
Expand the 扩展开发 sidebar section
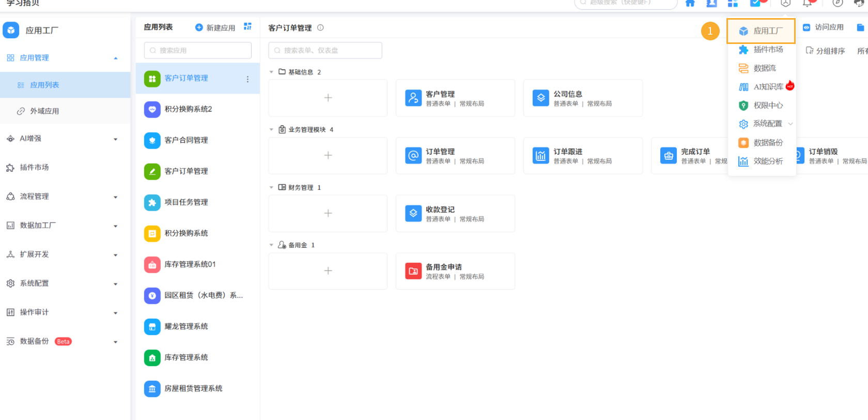tap(116, 255)
